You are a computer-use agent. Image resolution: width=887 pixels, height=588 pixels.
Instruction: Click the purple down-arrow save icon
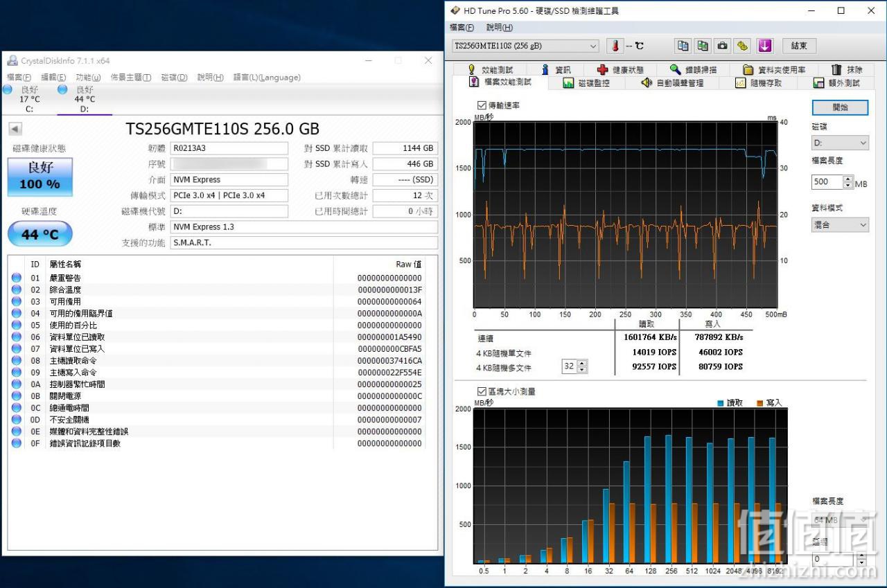(764, 46)
